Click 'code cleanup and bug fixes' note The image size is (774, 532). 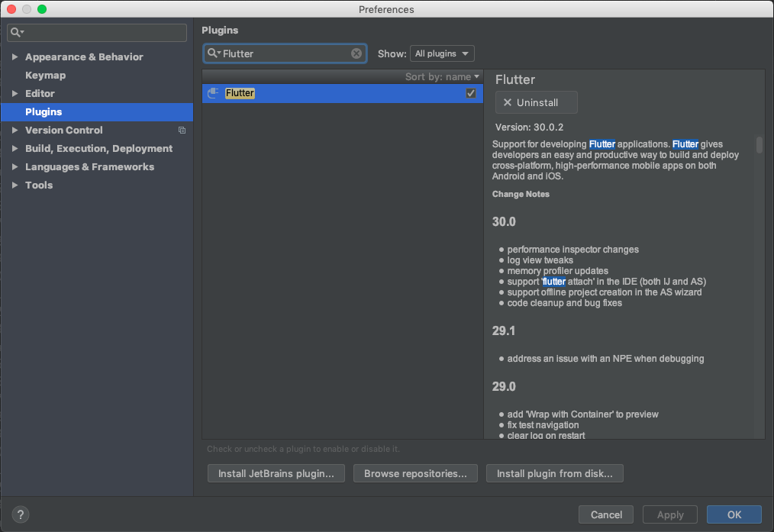tap(564, 303)
